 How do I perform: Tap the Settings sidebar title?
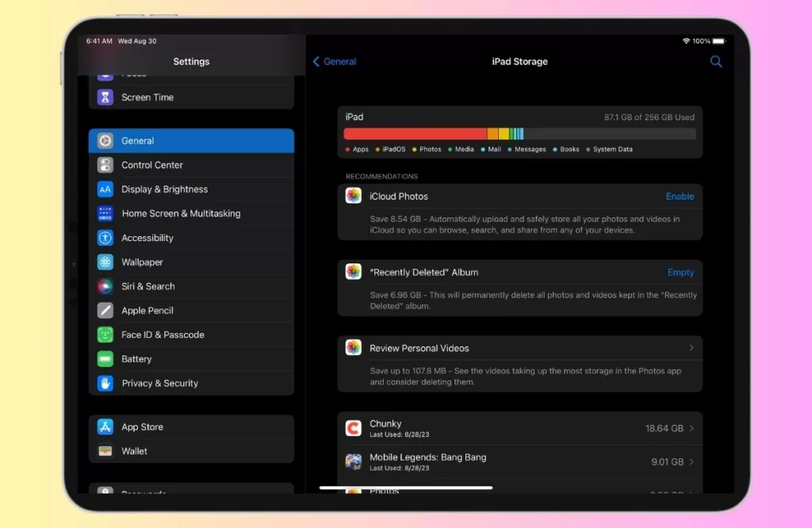(191, 62)
